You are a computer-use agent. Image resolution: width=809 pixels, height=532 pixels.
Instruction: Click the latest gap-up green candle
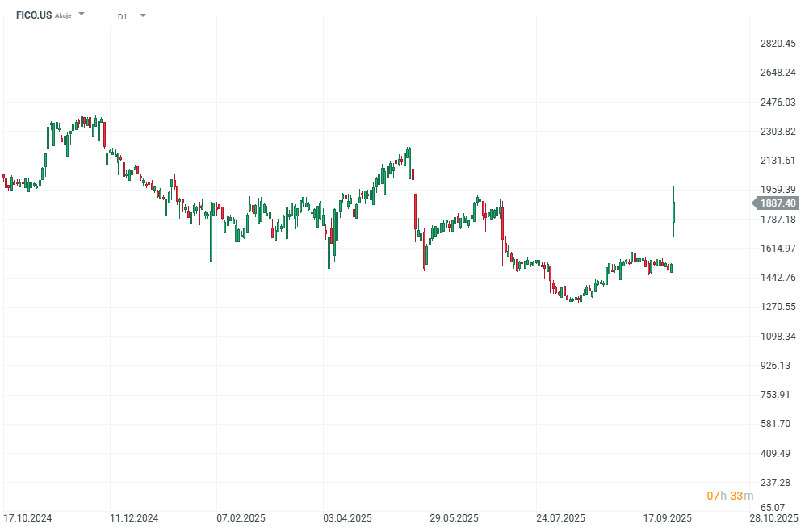[x=673, y=212]
